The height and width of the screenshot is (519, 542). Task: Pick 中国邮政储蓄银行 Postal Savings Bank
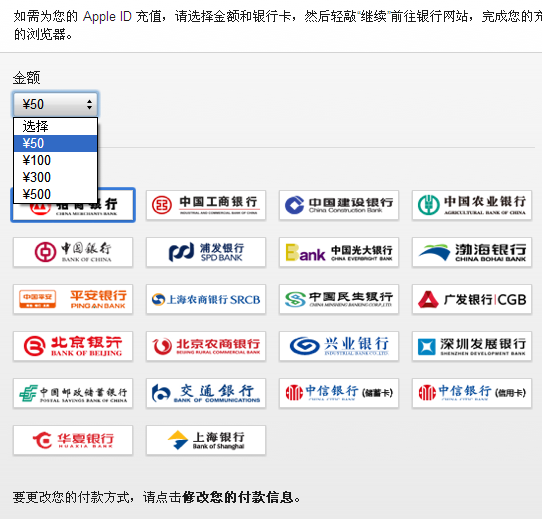[x=73, y=393]
